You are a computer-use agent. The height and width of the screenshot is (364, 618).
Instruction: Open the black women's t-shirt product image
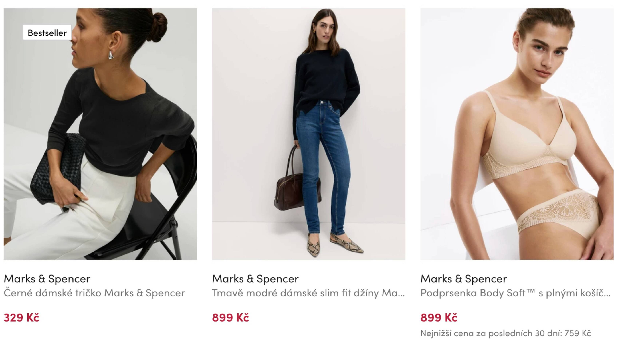[100, 134]
